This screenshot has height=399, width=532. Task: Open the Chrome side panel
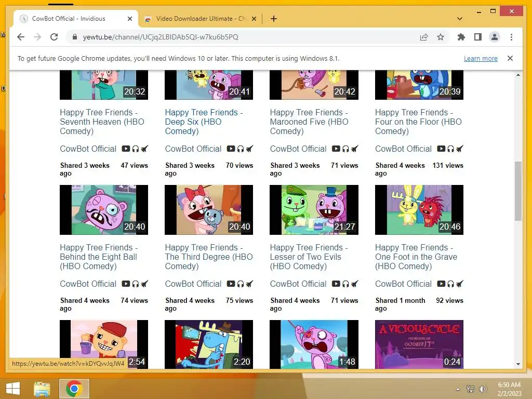point(478,37)
